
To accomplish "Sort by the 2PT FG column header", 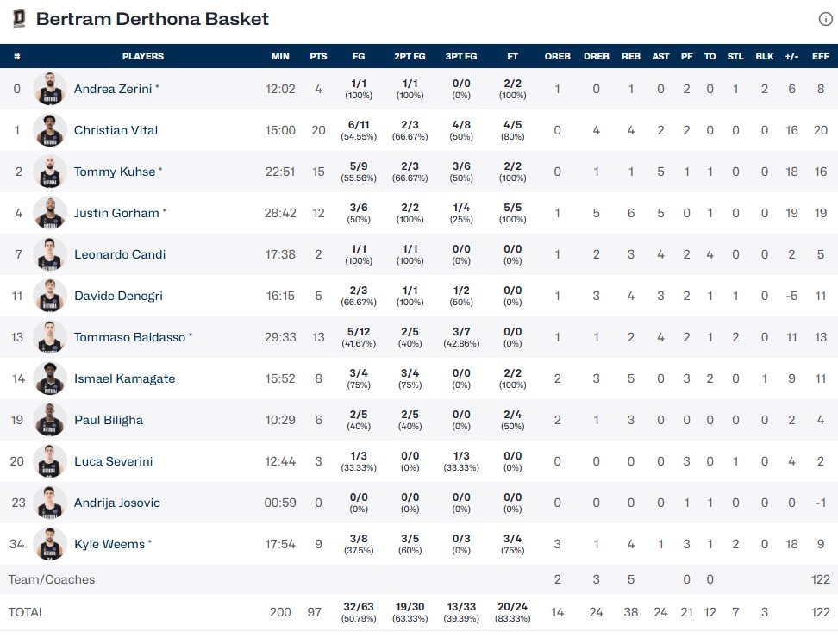I will coord(410,56).
